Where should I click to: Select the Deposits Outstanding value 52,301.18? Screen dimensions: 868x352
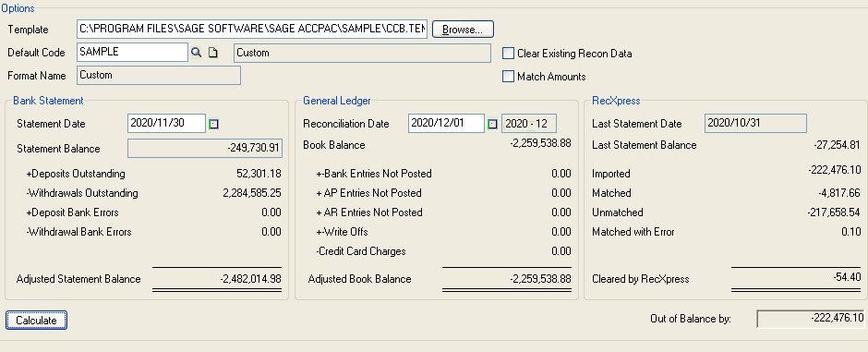point(259,174)
